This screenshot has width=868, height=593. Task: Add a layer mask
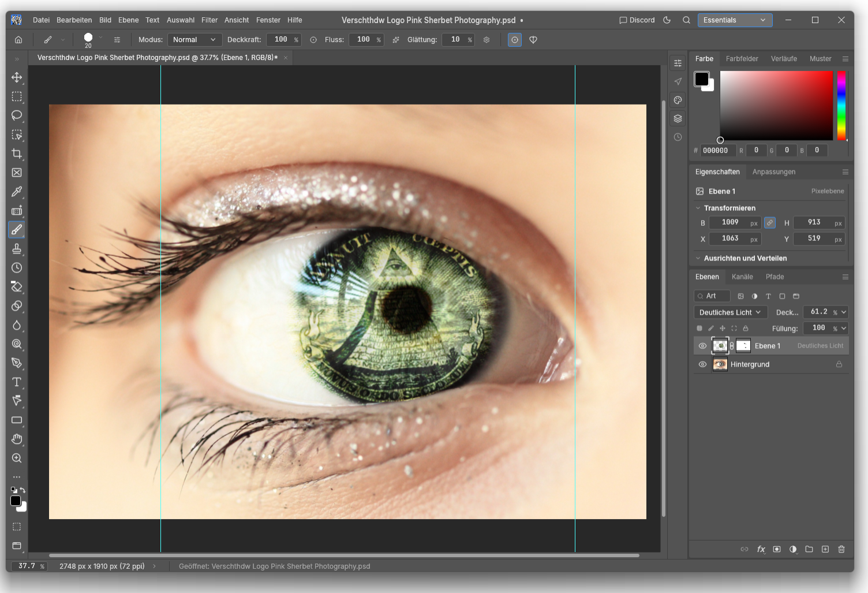[777, 549]
